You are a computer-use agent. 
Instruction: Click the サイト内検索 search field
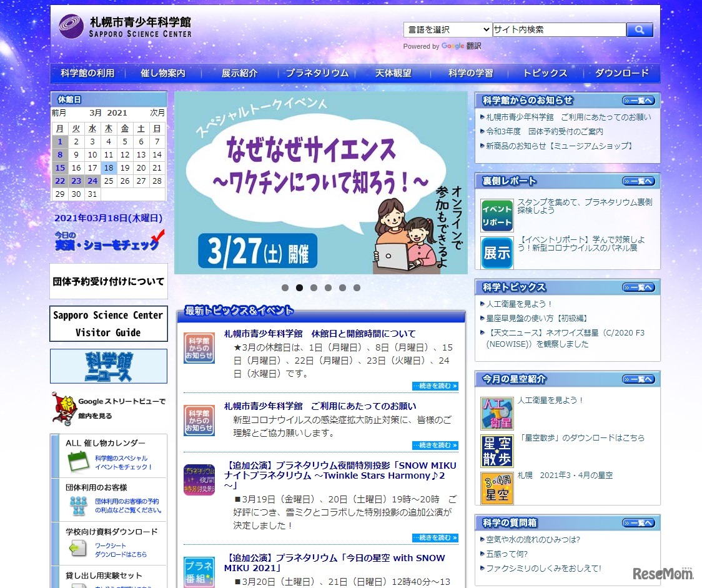(559, 29)
